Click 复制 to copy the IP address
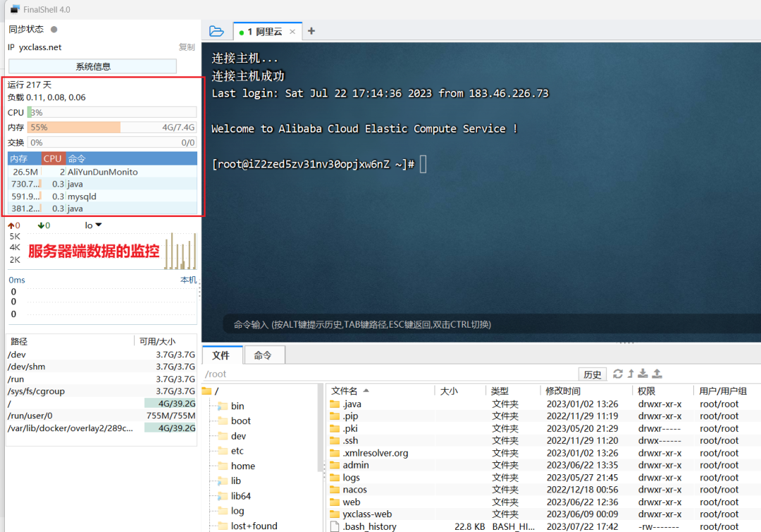 point(186,47)
